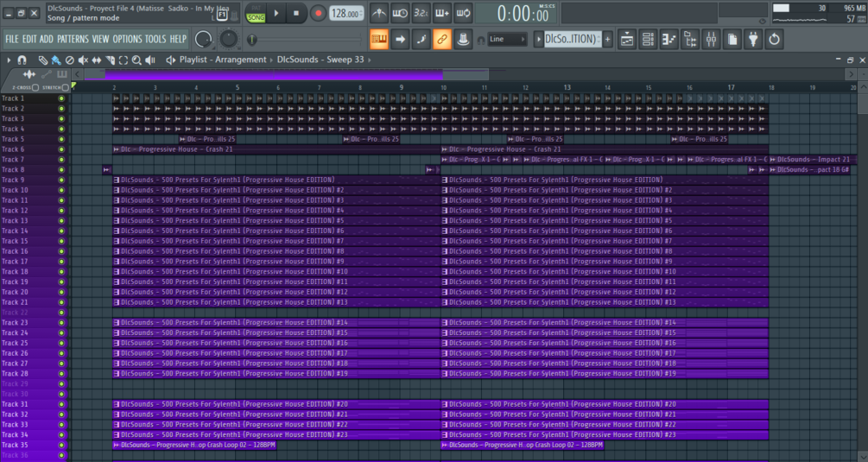Toggle loop recording icon

[463, 13]
